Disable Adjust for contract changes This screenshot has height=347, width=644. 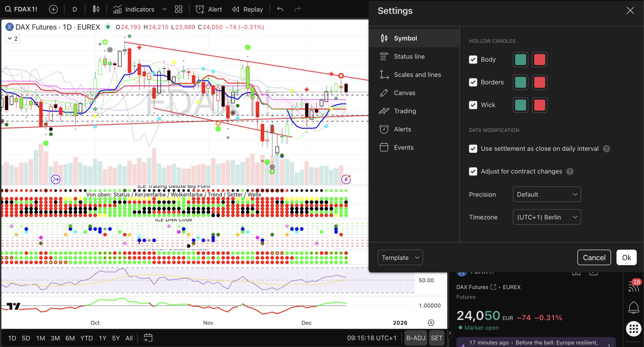click(473, 171)
